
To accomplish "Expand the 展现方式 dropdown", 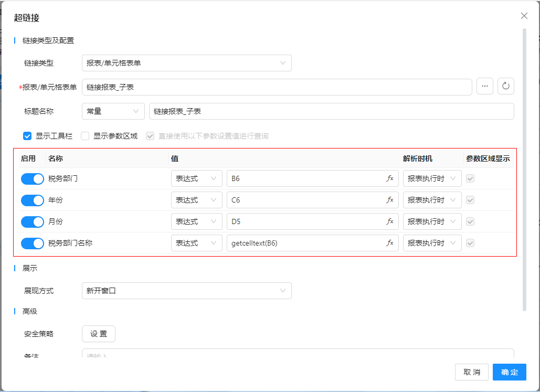I will click(x=186, y=290).
